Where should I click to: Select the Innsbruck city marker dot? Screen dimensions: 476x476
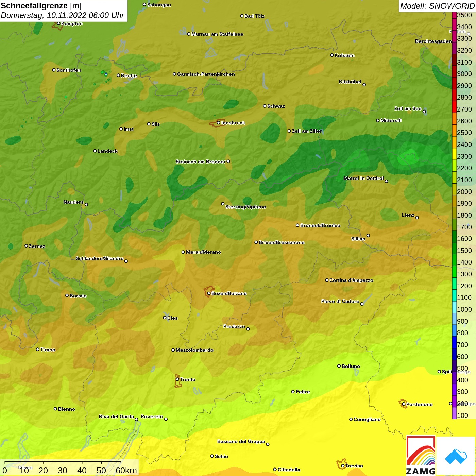click(x=219, y=123)
